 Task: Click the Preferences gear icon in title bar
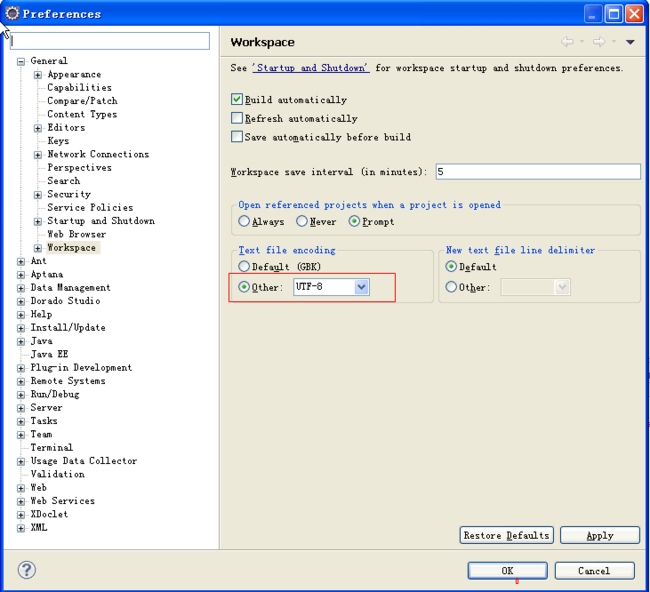[x=12, y=14]
